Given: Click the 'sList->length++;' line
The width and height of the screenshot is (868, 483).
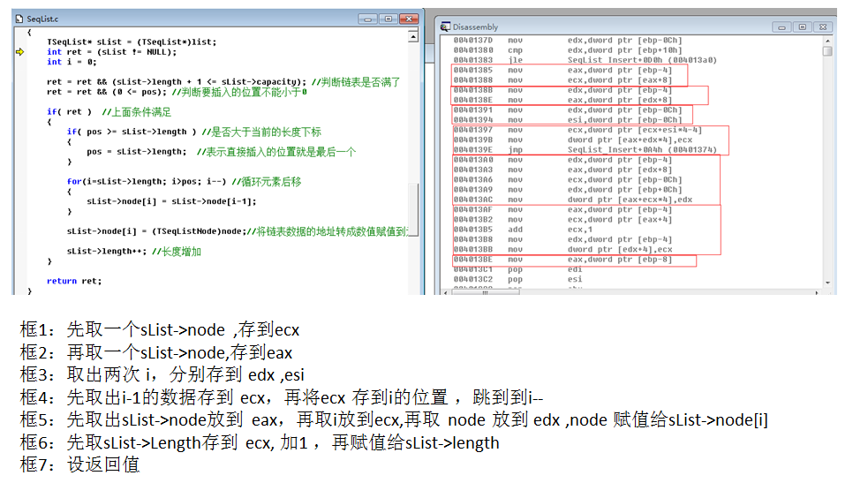Looking at the screenshot, I should (x=134, y=251).
